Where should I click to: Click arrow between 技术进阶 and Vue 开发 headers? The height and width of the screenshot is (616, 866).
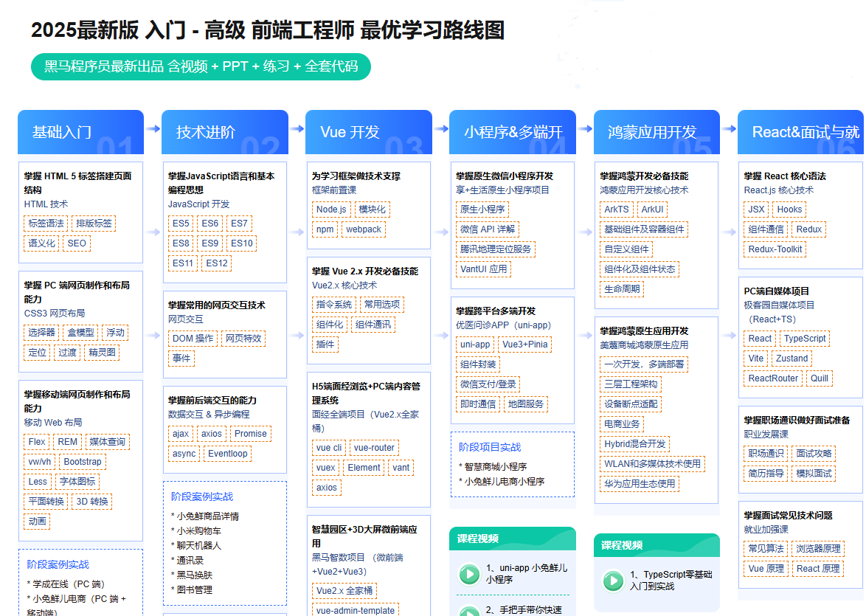click(x=297, y=128)
